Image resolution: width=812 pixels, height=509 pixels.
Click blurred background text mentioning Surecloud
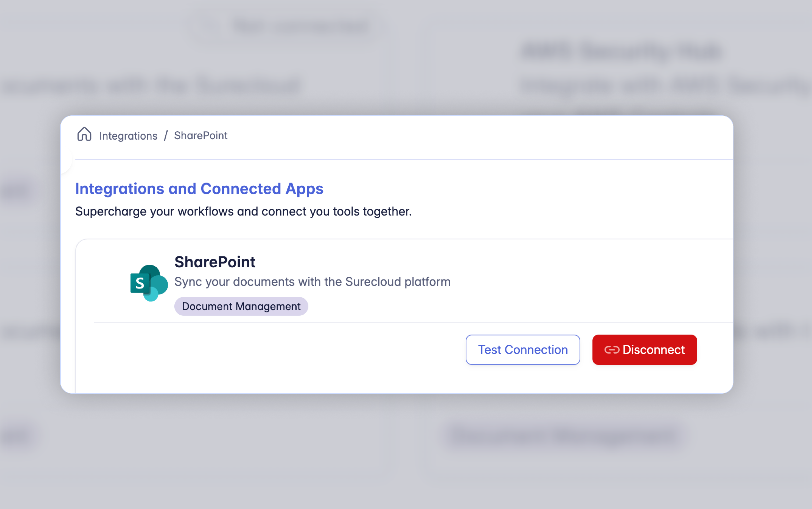152,86
